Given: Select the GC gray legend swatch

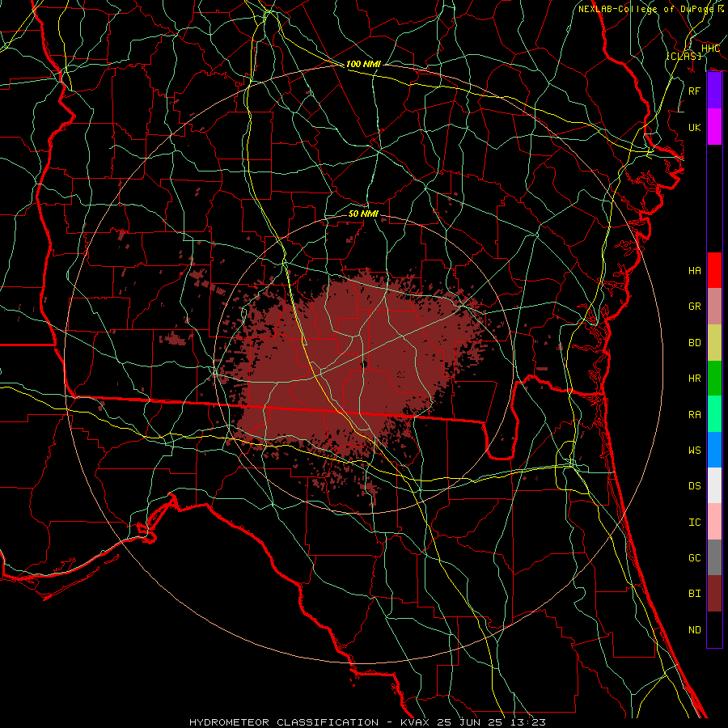Looking at the screenshot, I should [714, 557].
